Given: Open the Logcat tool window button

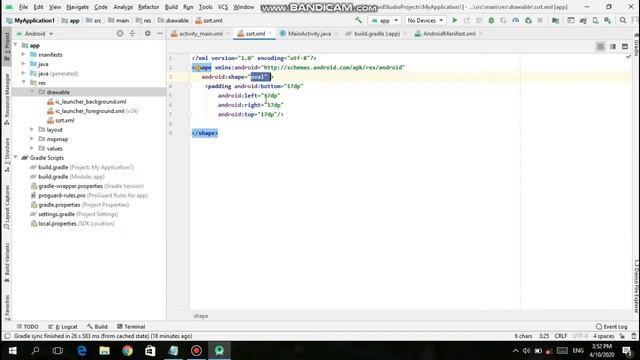Looking at the screenshot, I should click(x=63, y=327).
